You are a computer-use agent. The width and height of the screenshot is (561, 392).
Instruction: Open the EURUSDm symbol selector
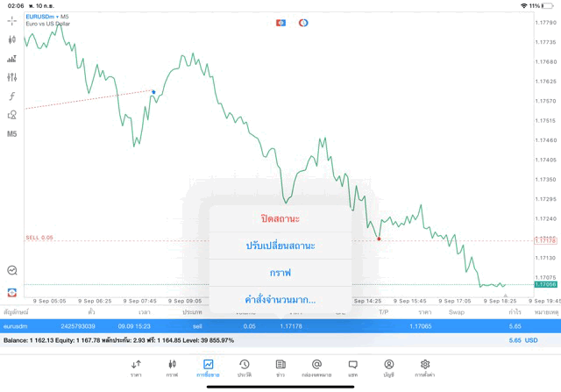(x=45, y=17)
